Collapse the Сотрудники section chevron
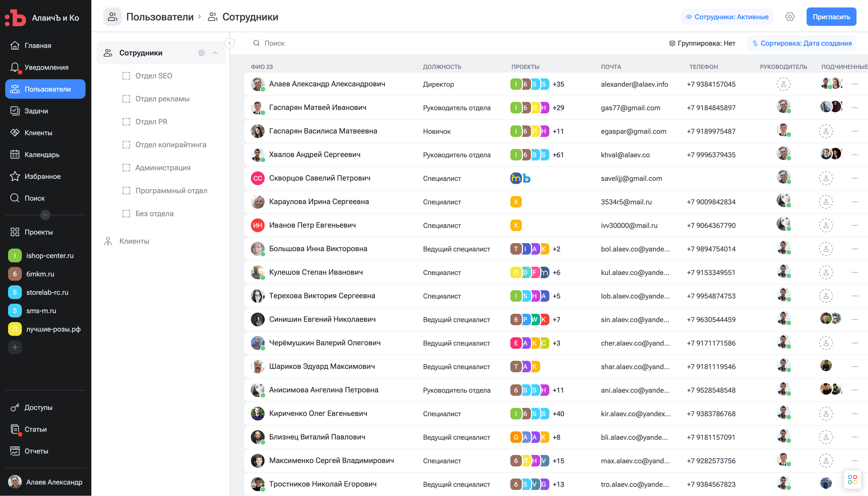 215,53
